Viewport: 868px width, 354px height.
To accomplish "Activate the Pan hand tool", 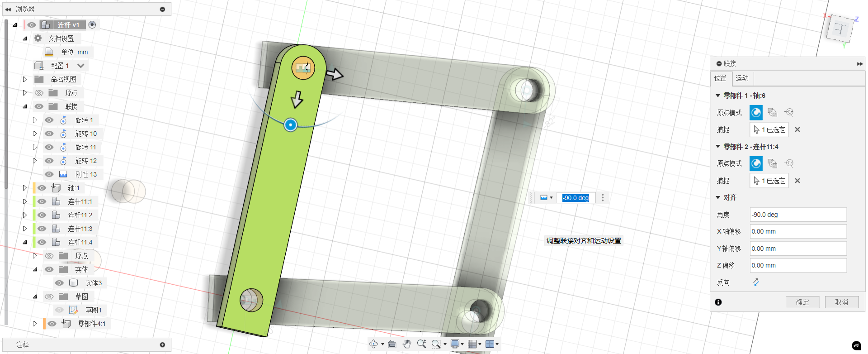I will tap(407, 344).
